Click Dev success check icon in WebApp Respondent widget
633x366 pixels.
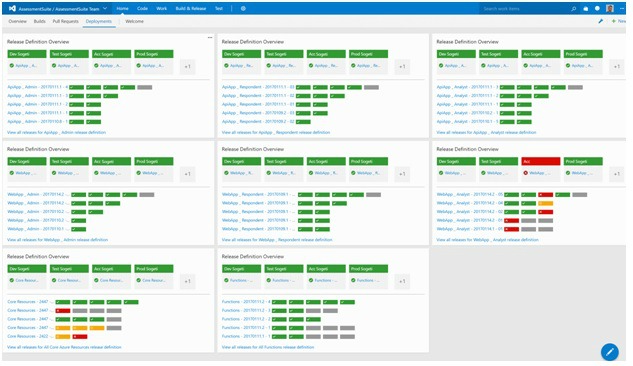tap(226, 173)
